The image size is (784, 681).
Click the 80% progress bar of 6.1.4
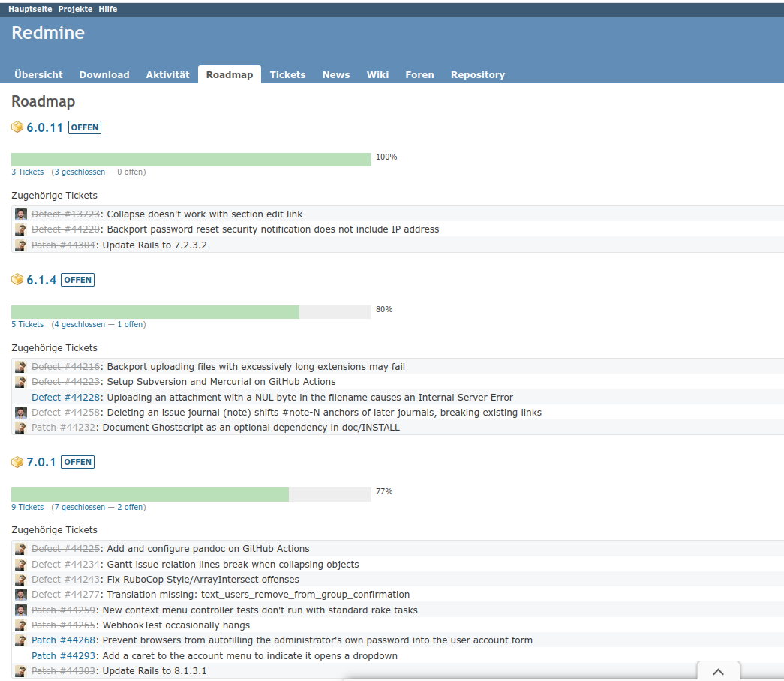(x=191, y=312)
